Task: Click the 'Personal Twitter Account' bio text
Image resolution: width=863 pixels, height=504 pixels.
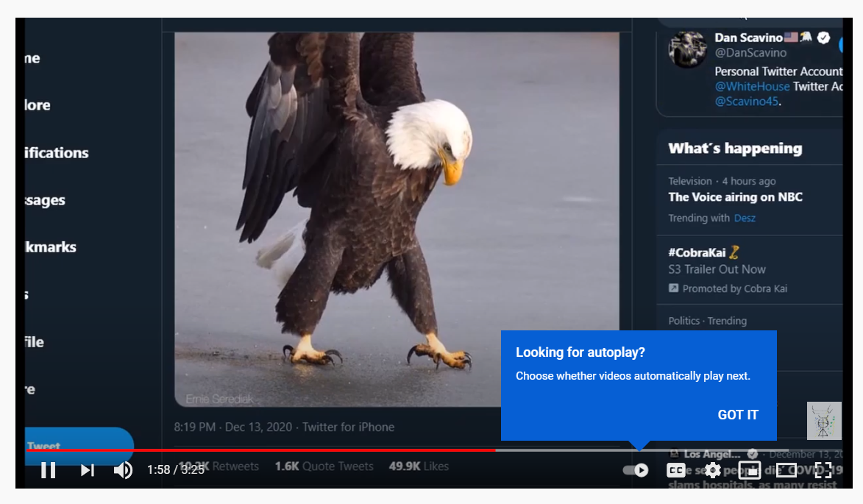Action: [778, 71]
